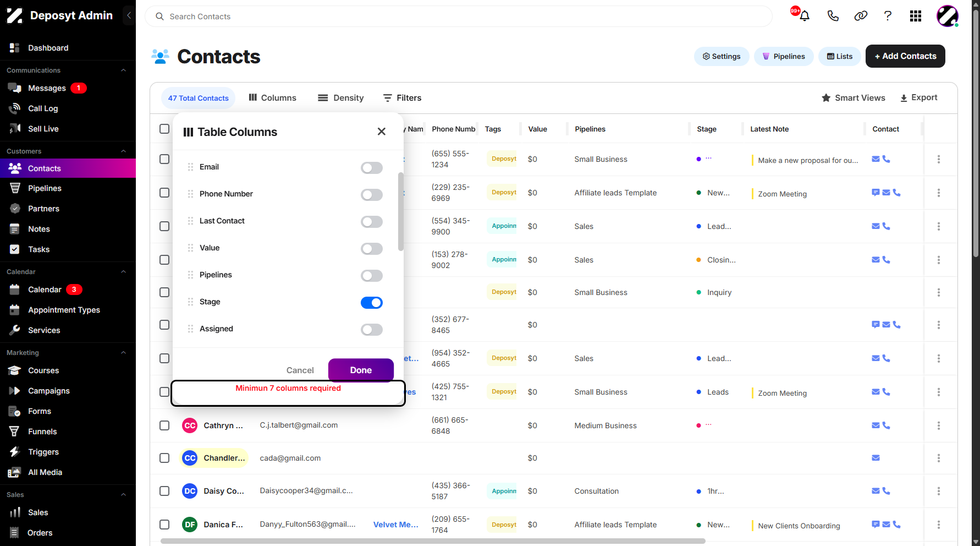980x546 pixels.
Task: Collapse the Calendar sidebar section
Action: click(x=124, y=272)
